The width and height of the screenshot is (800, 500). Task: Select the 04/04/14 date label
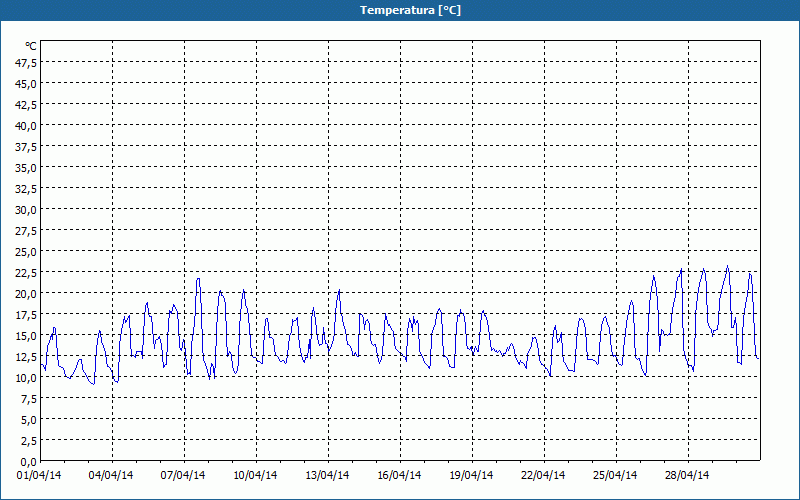point(111,476)
